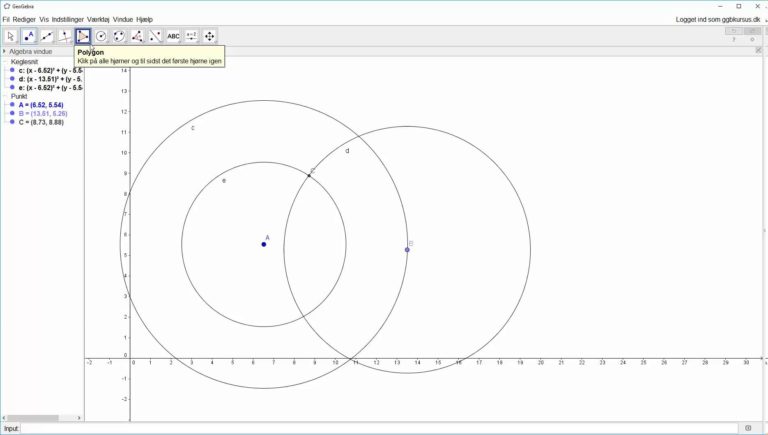Select the Move Graphics View tool

click(210, 36)
